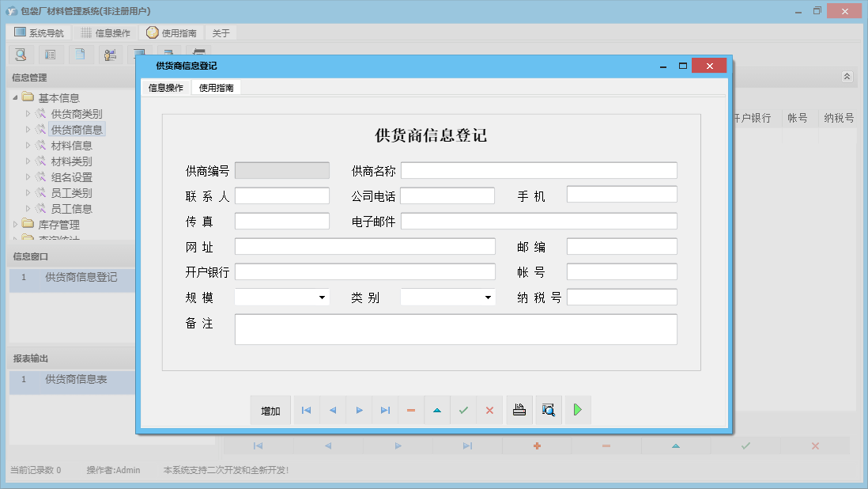Click the teal up-triangle edit icon
The width and height of the screenshot is (868, 489).
437,411
